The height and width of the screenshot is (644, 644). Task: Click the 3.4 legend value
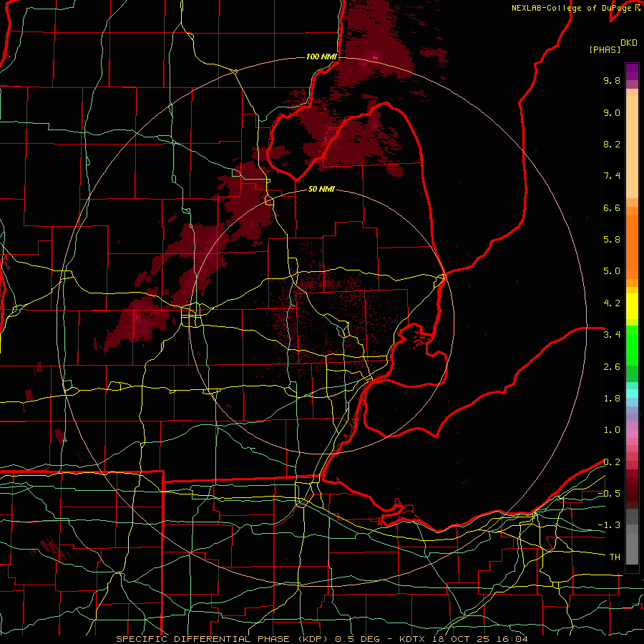[612, 335]
